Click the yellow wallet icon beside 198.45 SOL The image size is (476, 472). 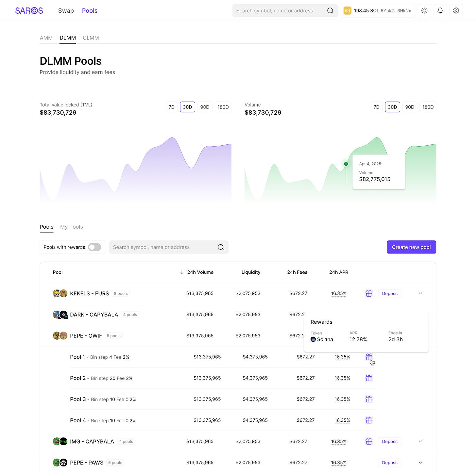[347, 11]
